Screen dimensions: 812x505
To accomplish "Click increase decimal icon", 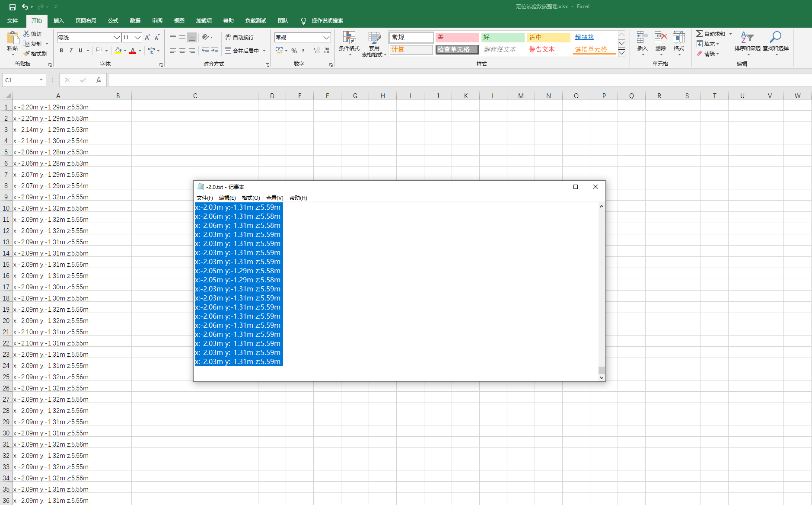I will (317, 51).
